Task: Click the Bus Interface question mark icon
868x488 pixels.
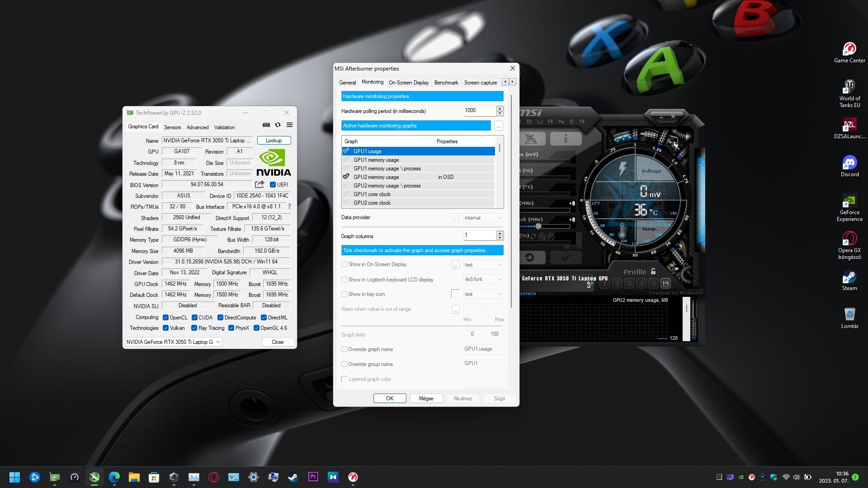Action: click(289, 206)
